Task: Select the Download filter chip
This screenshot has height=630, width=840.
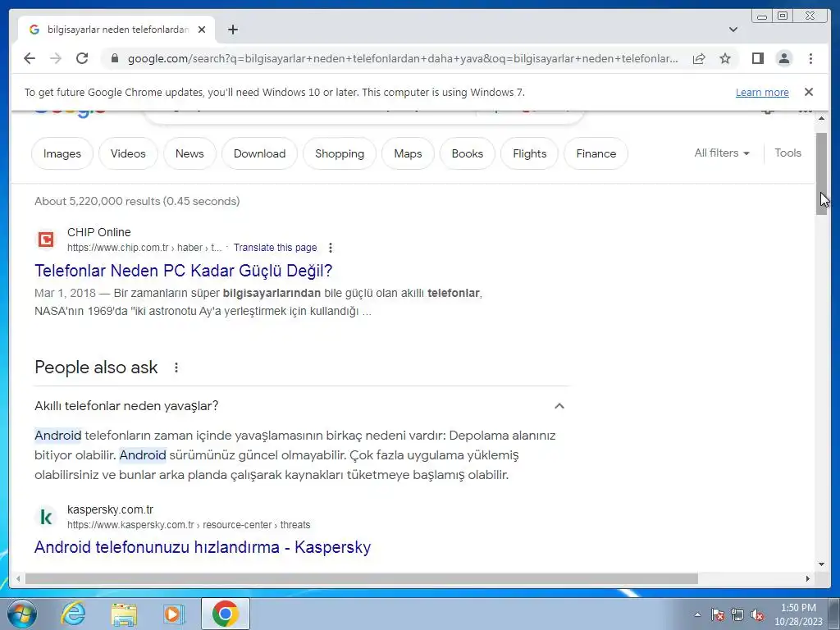Action: pos(259,153)
